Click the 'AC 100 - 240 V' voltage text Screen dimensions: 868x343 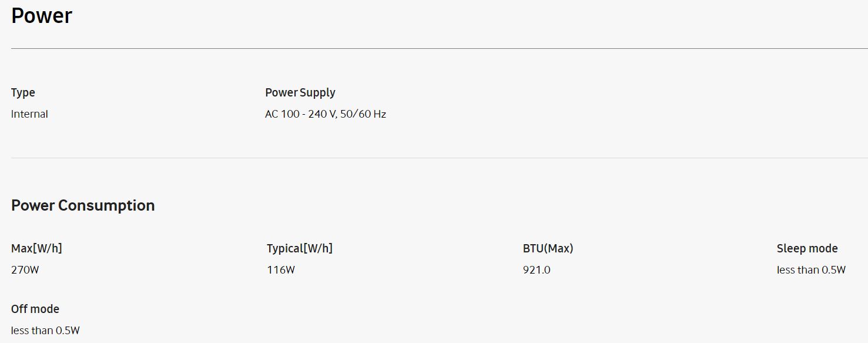[x=300, y=114]
